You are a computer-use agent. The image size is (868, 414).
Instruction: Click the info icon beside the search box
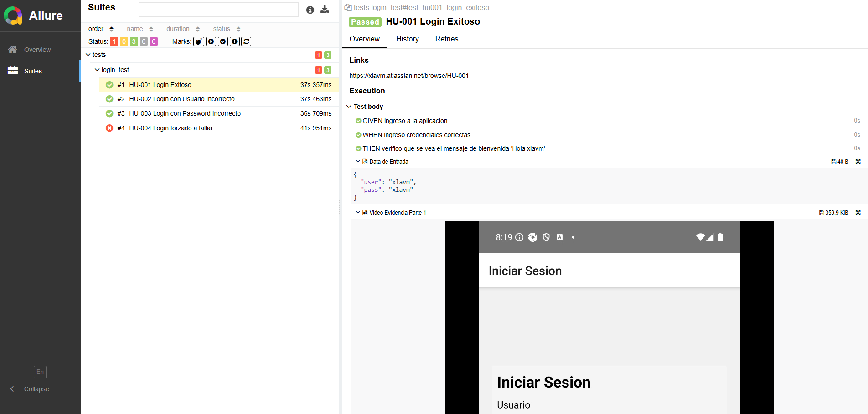pyautogui.click(x=310, y=10)
